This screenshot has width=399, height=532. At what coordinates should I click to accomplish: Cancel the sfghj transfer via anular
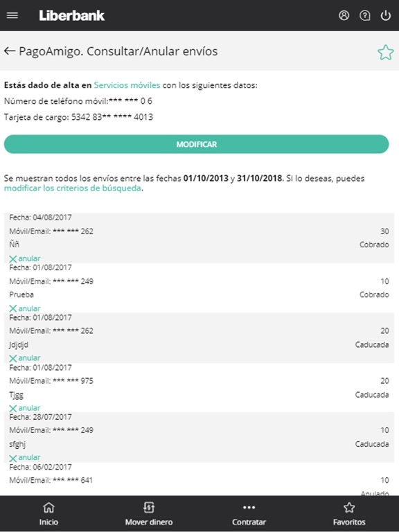point(25,458)
